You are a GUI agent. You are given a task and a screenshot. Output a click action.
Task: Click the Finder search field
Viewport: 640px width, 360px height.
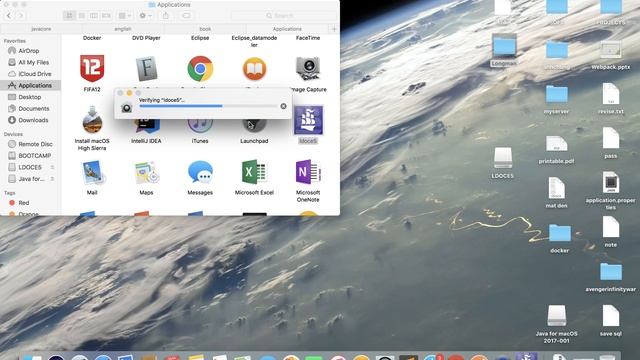click(284, 16)
